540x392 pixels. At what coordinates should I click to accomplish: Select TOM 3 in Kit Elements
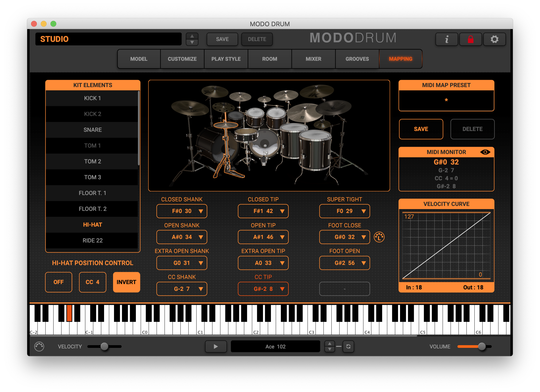[x=92, y=177]
